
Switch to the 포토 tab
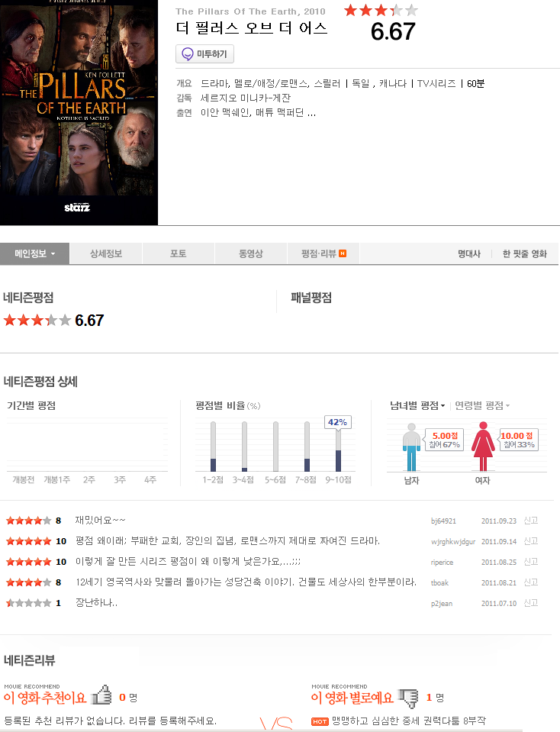tap(179, 253)
